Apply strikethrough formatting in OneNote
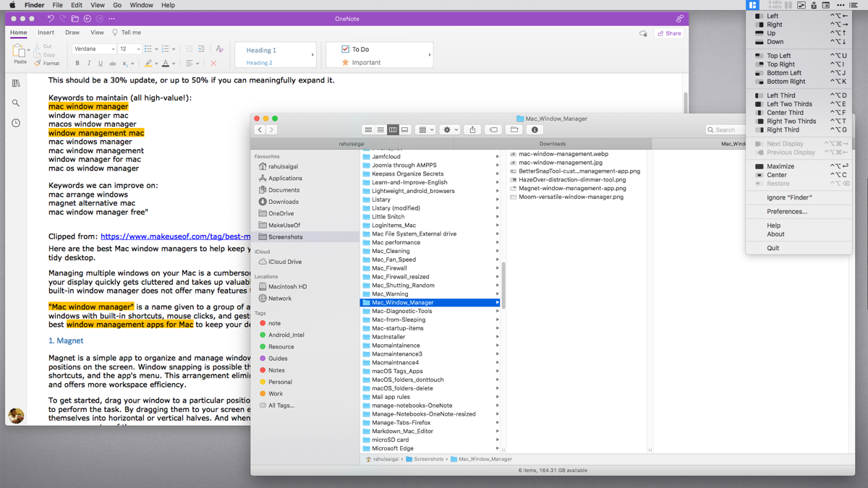Image resolution: width=868 pixels, height=488 pixels. click(x=112, y=64)
